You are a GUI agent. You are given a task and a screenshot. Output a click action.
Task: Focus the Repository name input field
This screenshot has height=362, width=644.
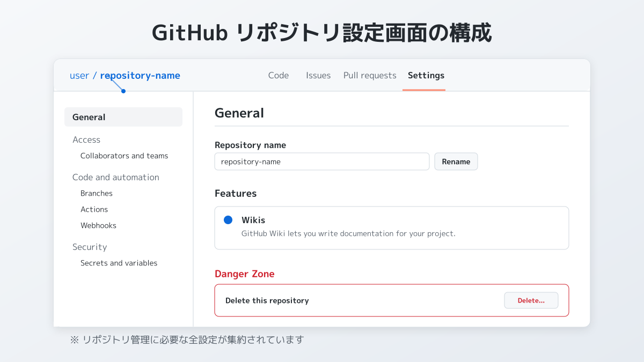click(322, 161)
